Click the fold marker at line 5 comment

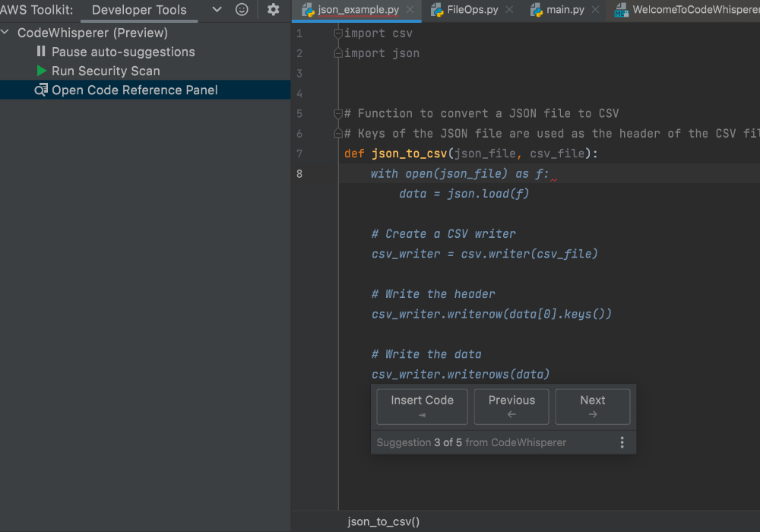click(x=338, y=113)
